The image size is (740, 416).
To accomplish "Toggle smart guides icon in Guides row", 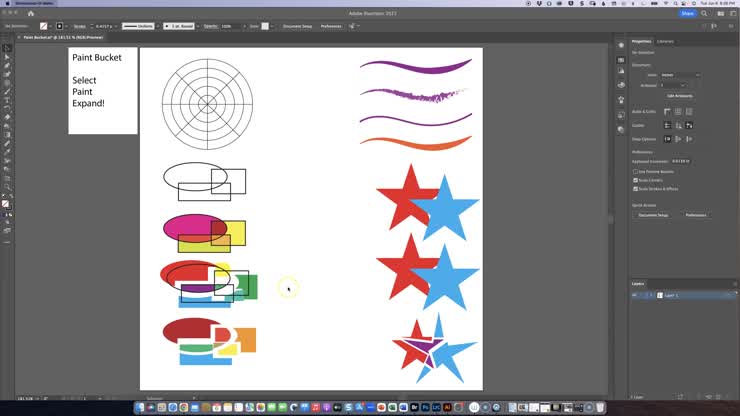I will point(689,126).
